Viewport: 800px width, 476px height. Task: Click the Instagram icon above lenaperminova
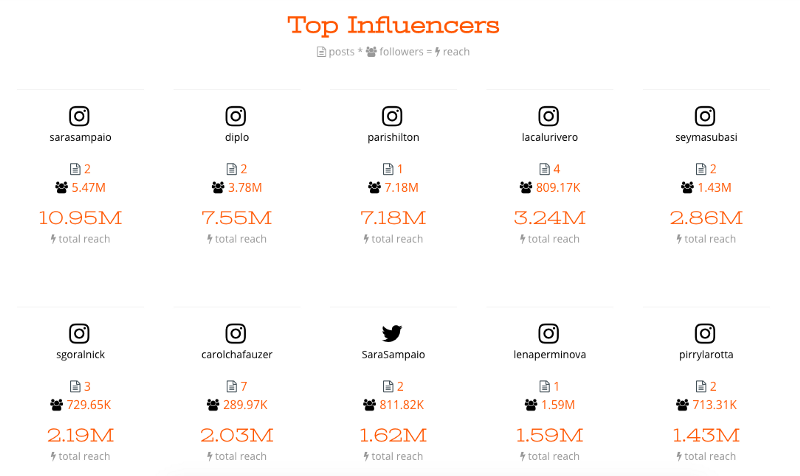click(548, 334)
